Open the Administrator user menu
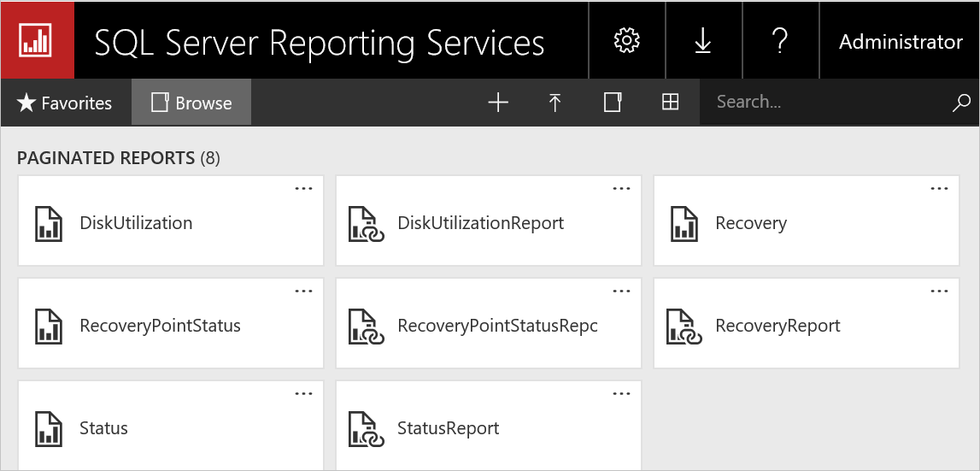 click(x=900, y=41)
